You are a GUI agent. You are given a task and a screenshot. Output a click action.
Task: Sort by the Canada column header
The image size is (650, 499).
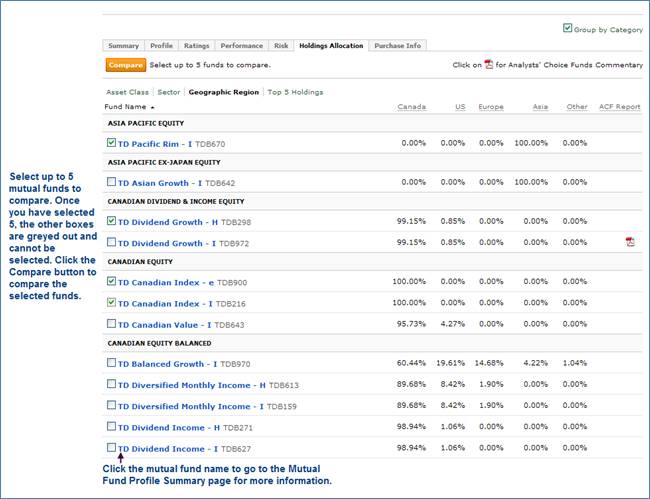pyautogui.click(x=412, y=107)
